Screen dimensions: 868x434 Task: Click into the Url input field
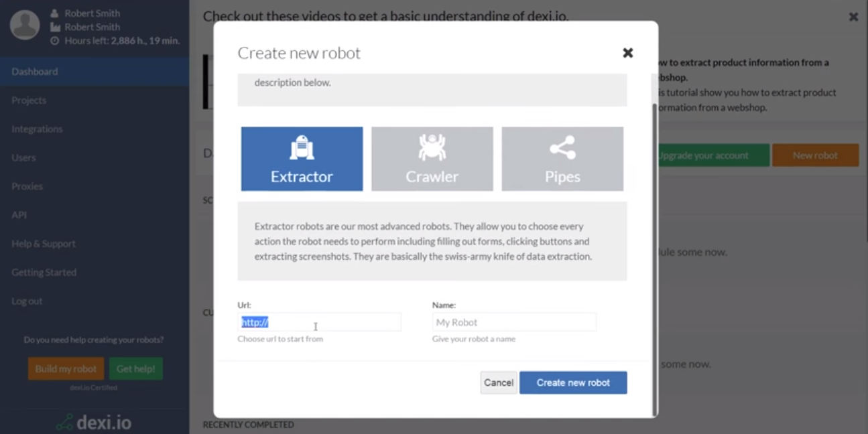[319, 322]
